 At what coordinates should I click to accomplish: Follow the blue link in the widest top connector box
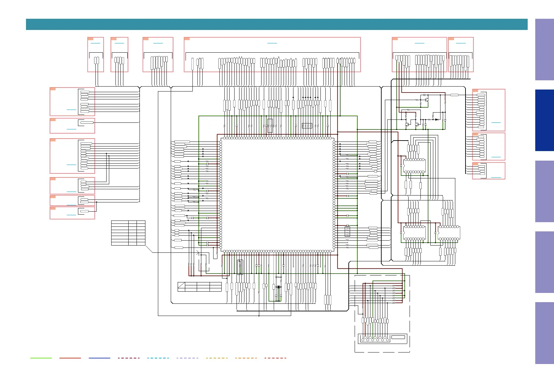(x=272, y=43)
